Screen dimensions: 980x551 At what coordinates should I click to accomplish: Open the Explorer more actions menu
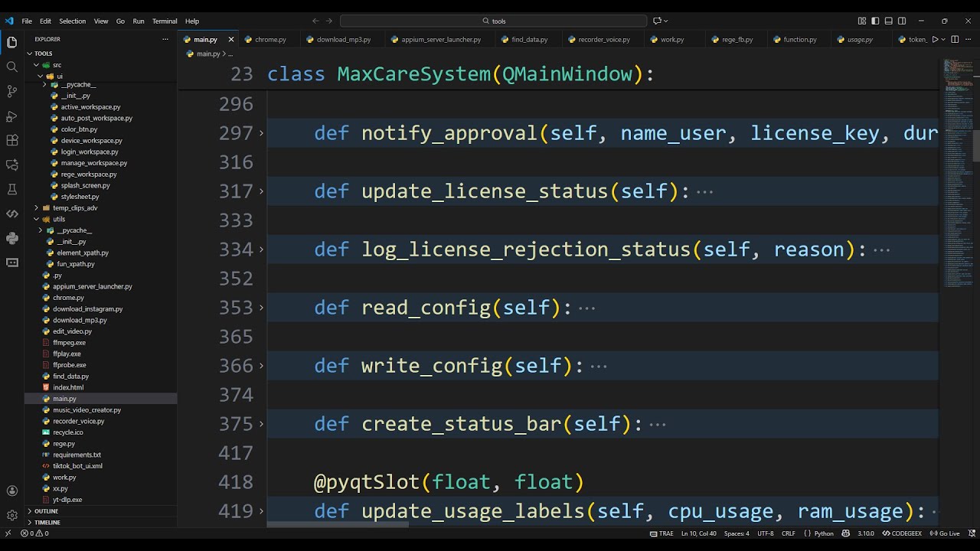165,39
